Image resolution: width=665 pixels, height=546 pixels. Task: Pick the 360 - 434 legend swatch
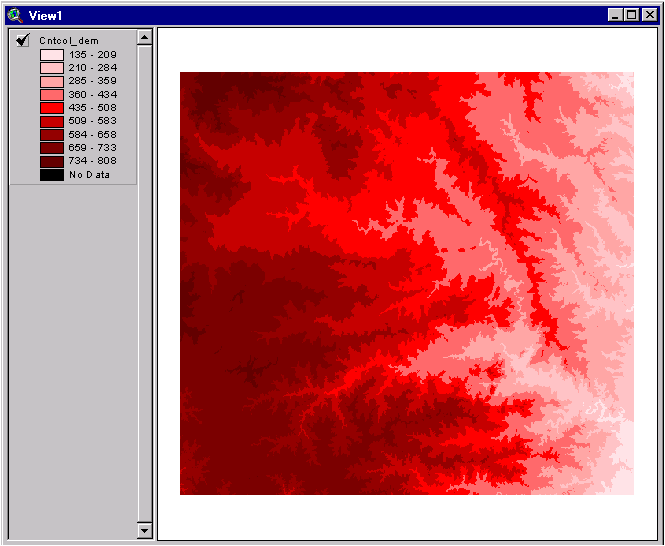click(x=51, y=94)
